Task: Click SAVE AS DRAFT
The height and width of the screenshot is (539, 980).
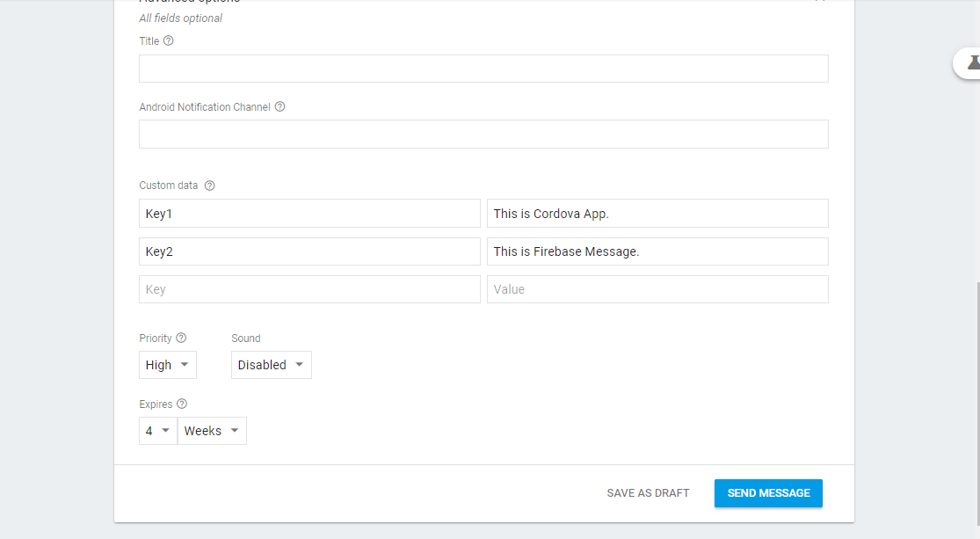Action: click(648, 493)
